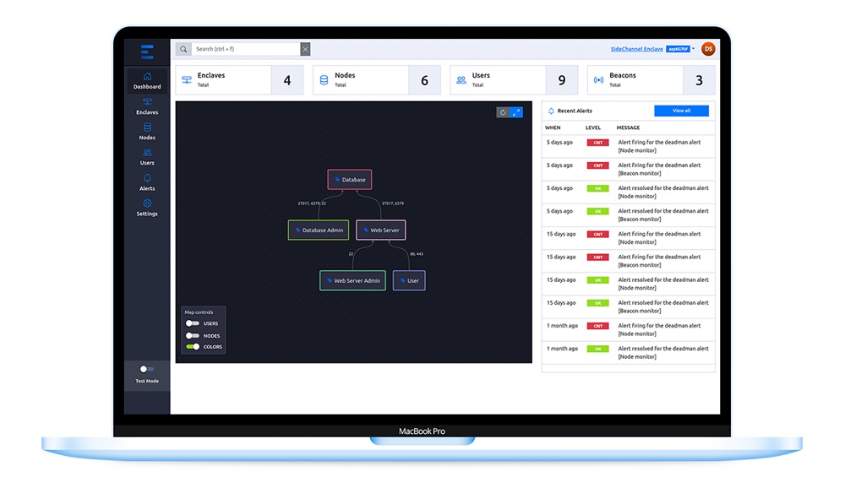845x504 pixels.
Task: Select the Web Server node on the map
Action: point(380,230)
